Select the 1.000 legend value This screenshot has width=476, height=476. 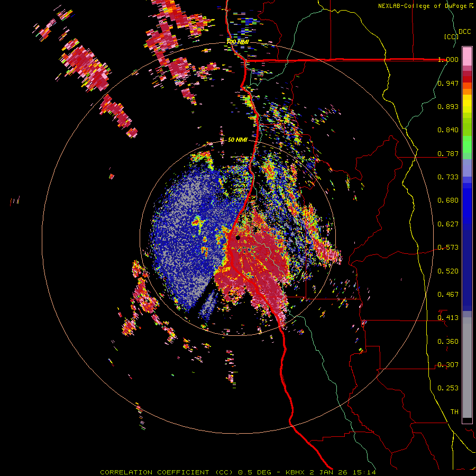point(448,59)
